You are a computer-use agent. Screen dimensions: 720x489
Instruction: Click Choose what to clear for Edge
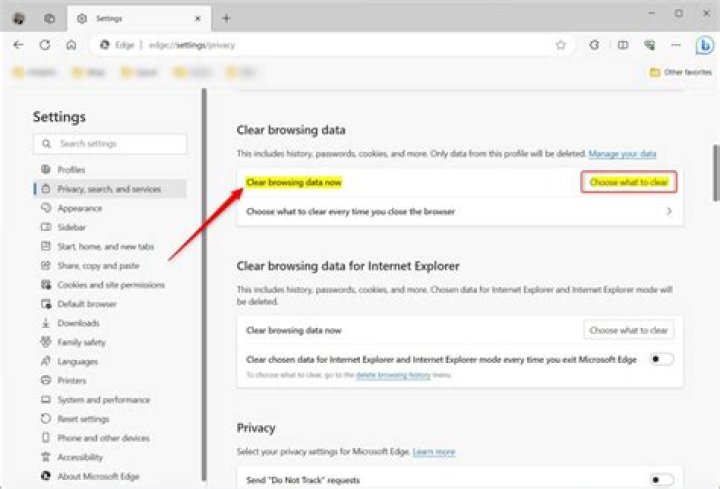click(629, 182)
